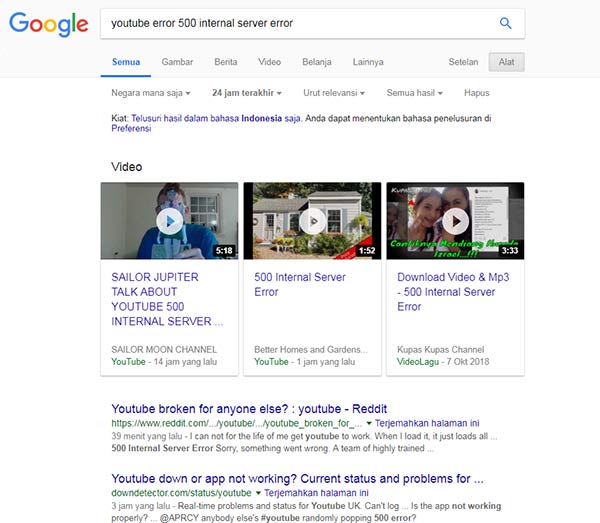Image resolution: width=600 pixels, height=523 pixels.
Task: Click the Kupas Kupas Channel source label
Action: [440, 349]
